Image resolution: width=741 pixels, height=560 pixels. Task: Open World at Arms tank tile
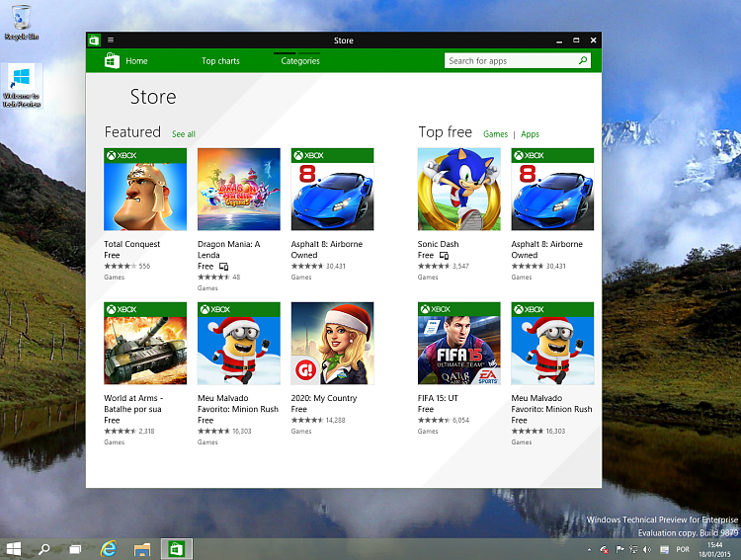click(145, 343)
